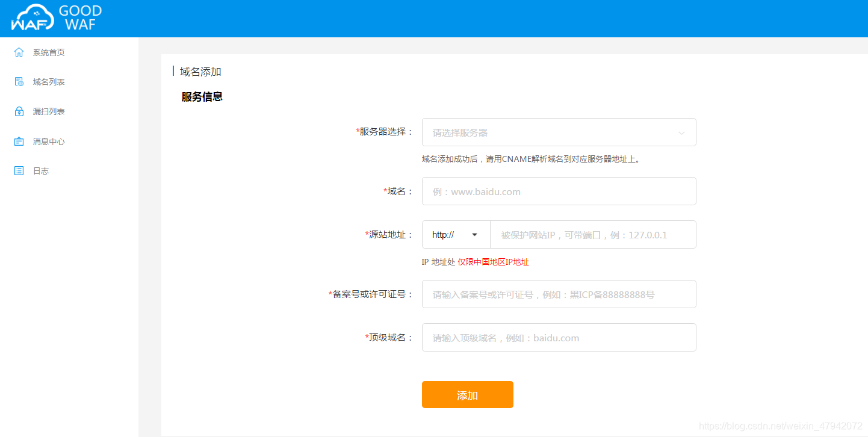Click the 域名 input field
This screenshot has width=868, height=437.
(x=559, y=191)
